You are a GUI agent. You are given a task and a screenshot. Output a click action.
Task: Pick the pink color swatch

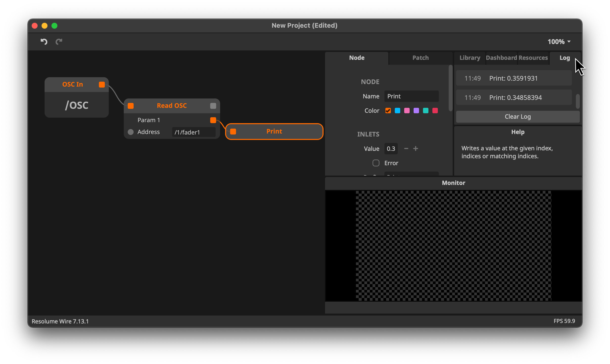407,111
